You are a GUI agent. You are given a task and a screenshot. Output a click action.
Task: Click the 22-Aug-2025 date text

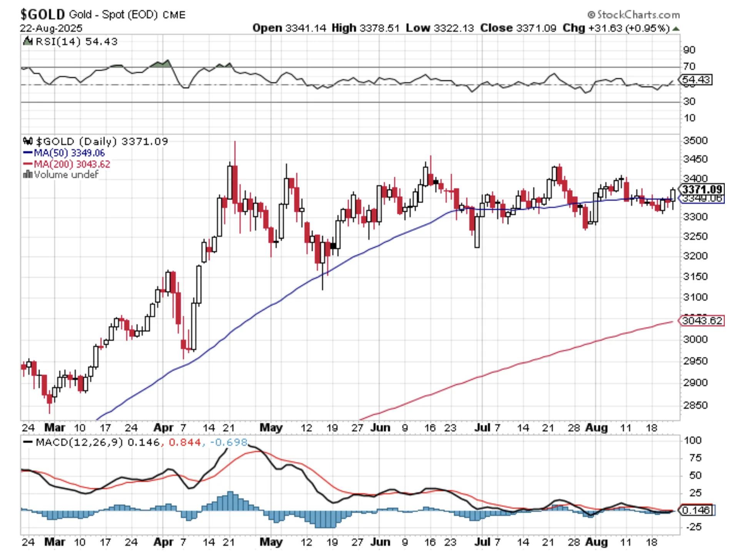click(x=51, y=28)
